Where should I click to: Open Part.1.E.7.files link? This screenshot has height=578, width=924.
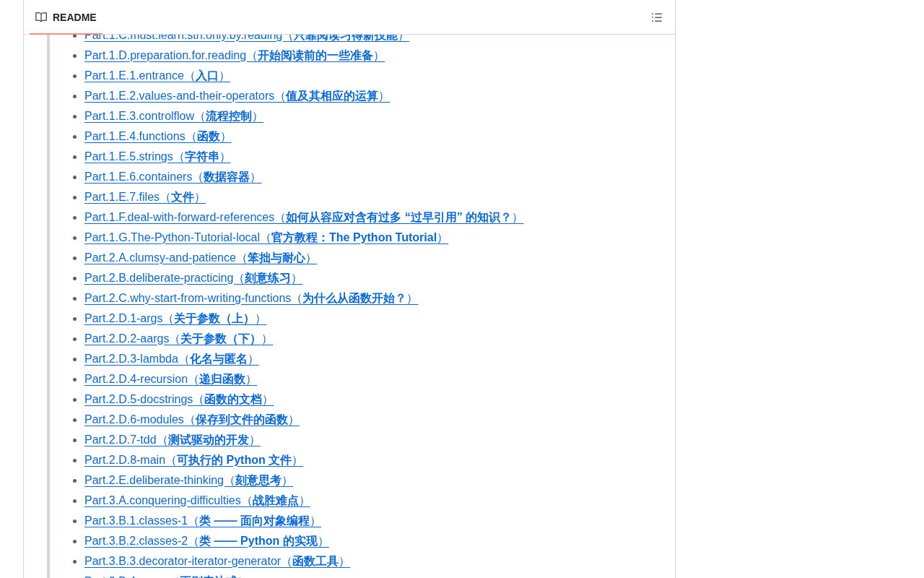tap(145, 197)
